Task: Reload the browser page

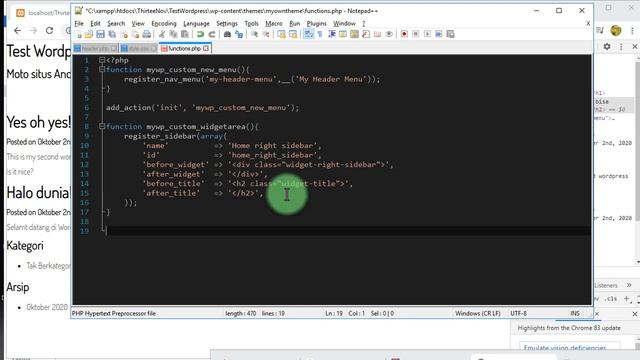Action: click(x=49, y=31)
